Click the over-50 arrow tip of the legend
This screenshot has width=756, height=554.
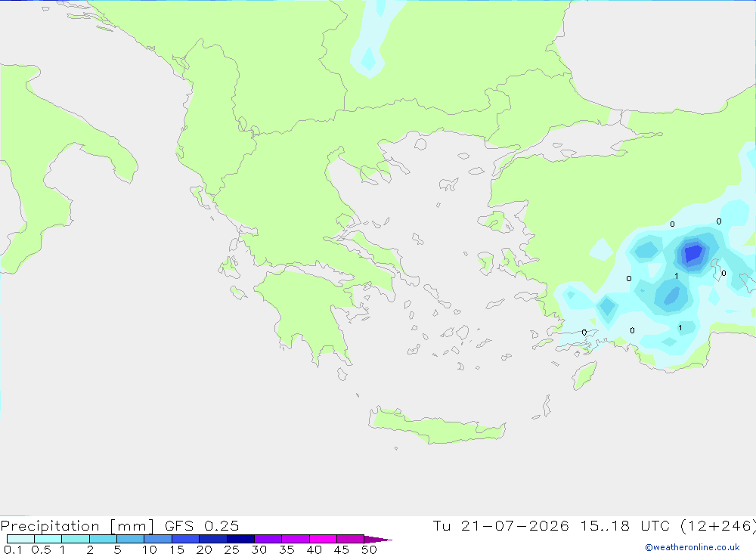[x=378, y=539]
